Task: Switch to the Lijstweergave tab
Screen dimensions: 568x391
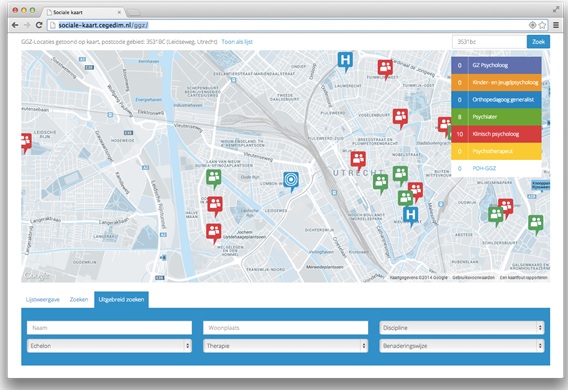Action: click(x=43, y=299)
